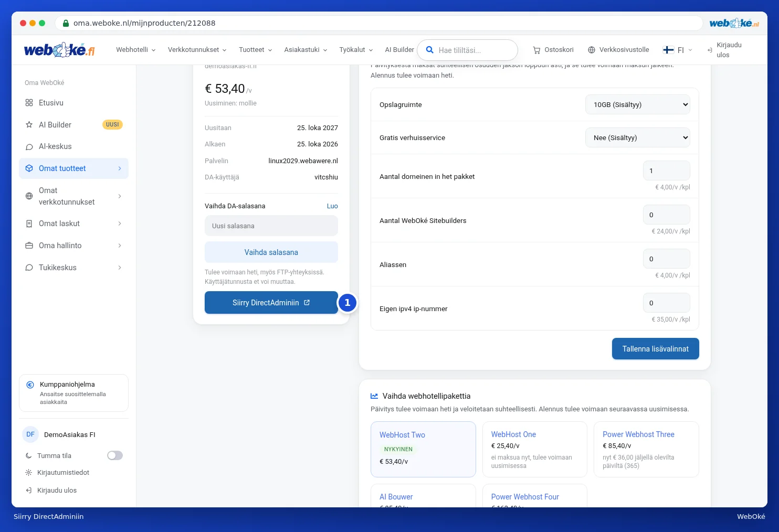Viewport: 779px width, 532px height.
Task: Open Kumppaniohjelma euro icon card
Action: pos(30,385)
